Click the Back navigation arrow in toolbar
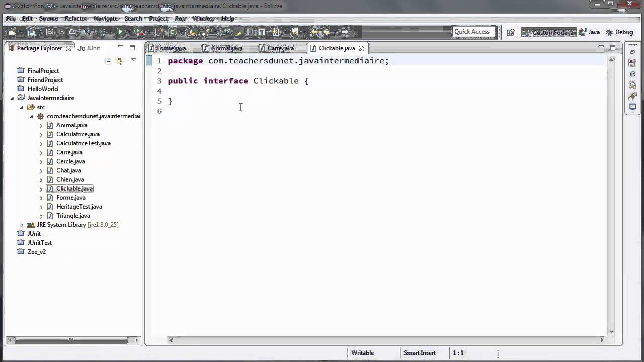The width and height of the screenshot is (644, 362). tap(326, 32)
